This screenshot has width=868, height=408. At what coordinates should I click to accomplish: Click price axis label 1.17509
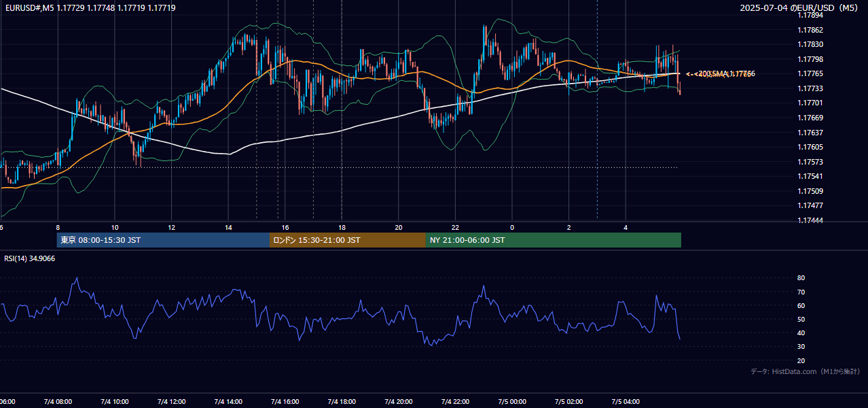point(810,191)
